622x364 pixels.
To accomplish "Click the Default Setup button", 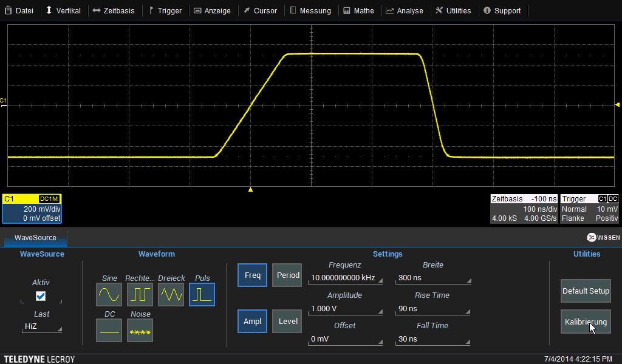I will pos(586,291).
